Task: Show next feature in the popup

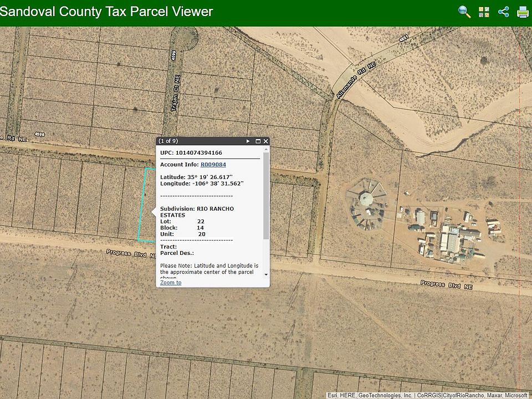Action: 248,141
